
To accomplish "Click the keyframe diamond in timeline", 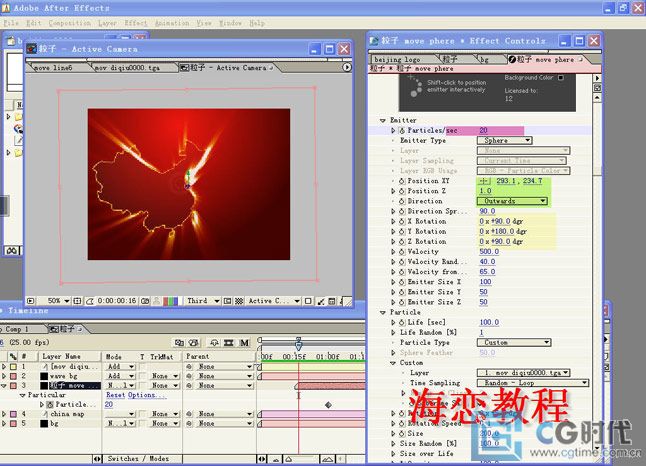I will click(x=328, y=405).
